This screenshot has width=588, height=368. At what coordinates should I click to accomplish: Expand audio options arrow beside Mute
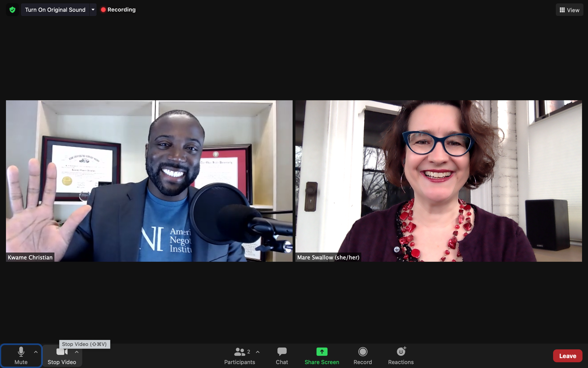(36, 352)
